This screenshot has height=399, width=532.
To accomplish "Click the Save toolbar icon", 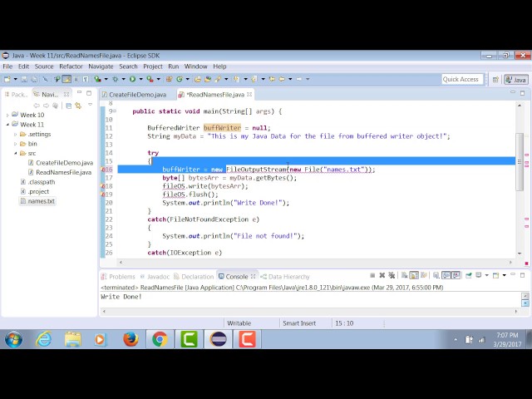I will click(24, 79).
